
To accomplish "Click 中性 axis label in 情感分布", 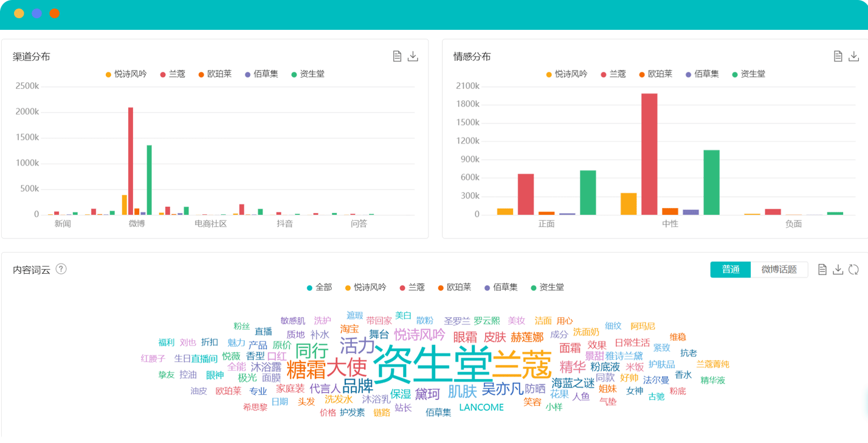I will pyautogui.click(x=670, y=223).
